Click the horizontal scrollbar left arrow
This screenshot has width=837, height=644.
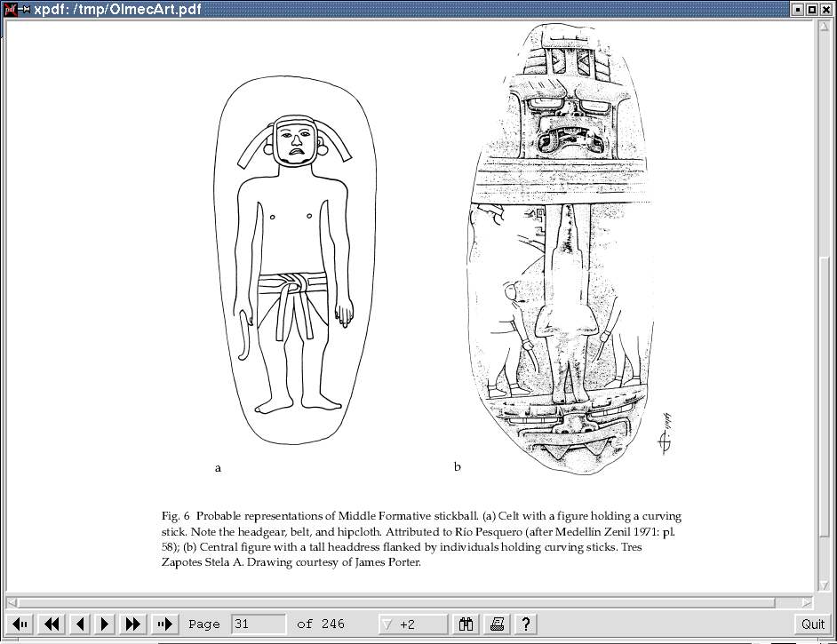pyautogui.click(x=12, y=602)
